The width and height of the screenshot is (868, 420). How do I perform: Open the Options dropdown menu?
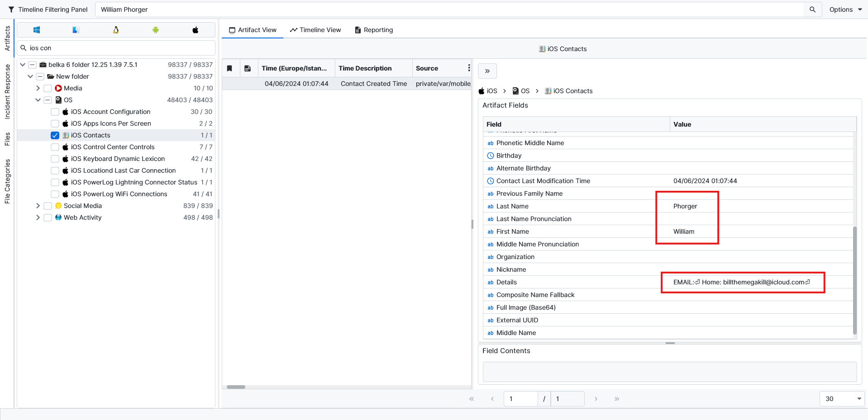pos(845,9)
